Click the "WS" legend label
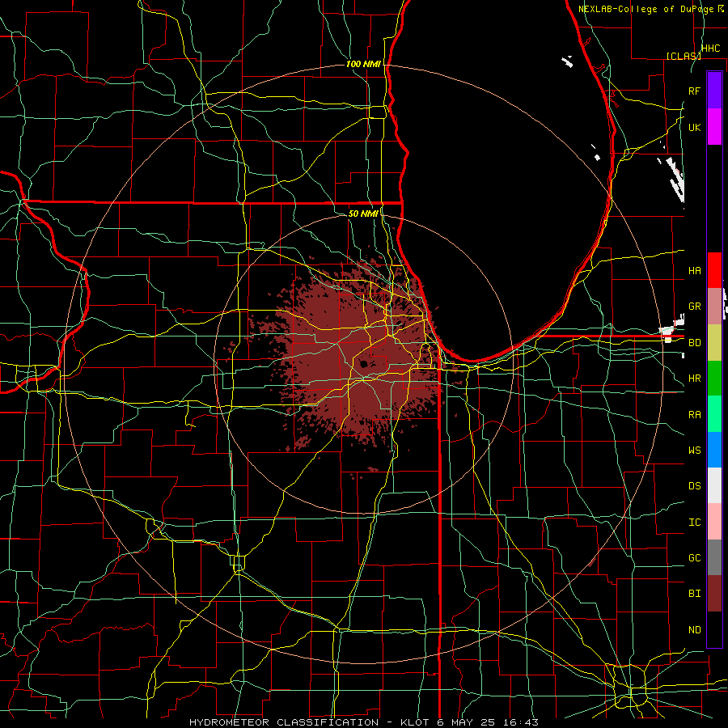This screenshot has width=728, height=728. [694, 451]
